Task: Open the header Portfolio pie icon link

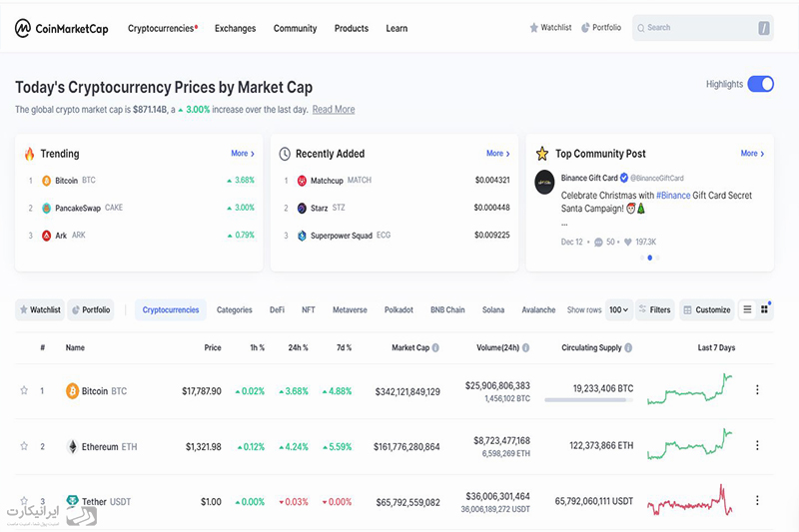Action: pyautogui.click(x=601, y=28)
